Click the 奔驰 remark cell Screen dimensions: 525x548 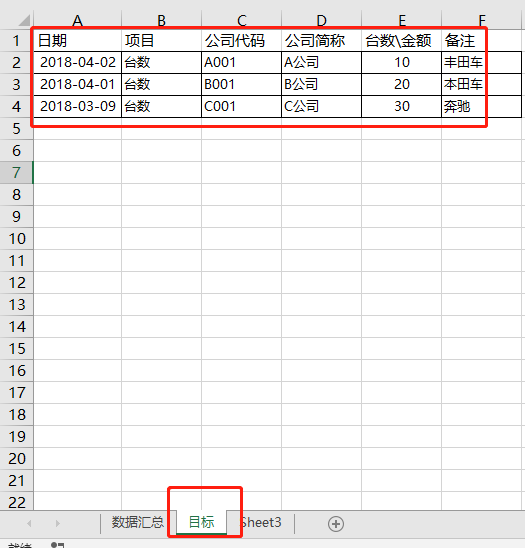click(x=482, y=107)
